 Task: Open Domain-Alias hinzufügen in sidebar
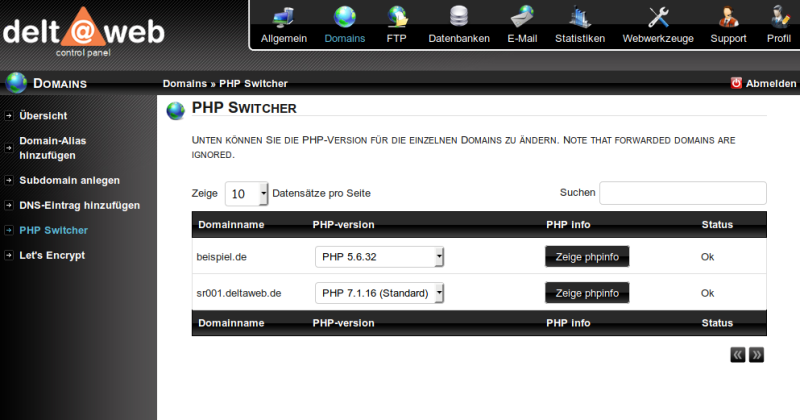(53, 148)
